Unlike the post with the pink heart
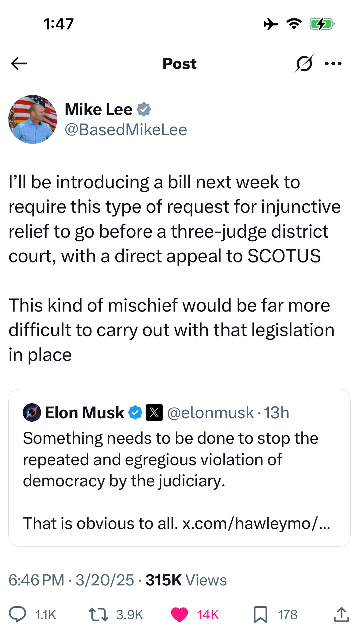The width and height of the screenshot is (359, 644). 179,615
